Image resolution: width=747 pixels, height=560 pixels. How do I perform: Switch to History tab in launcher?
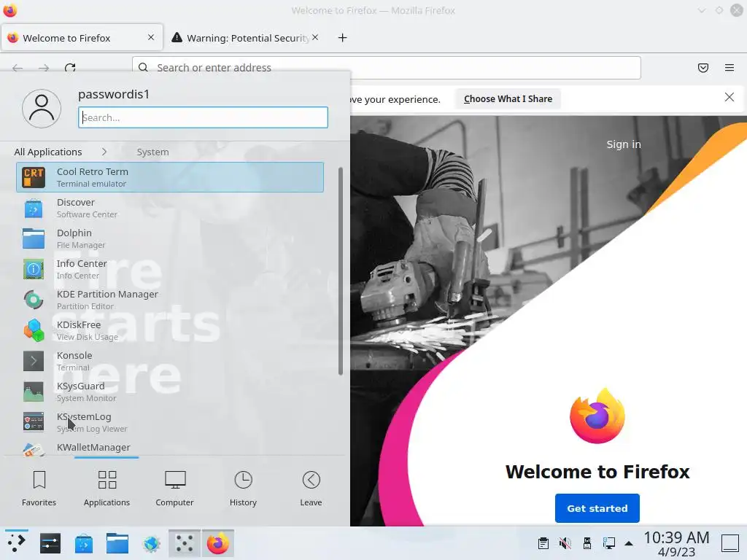[x=243, y=489]
